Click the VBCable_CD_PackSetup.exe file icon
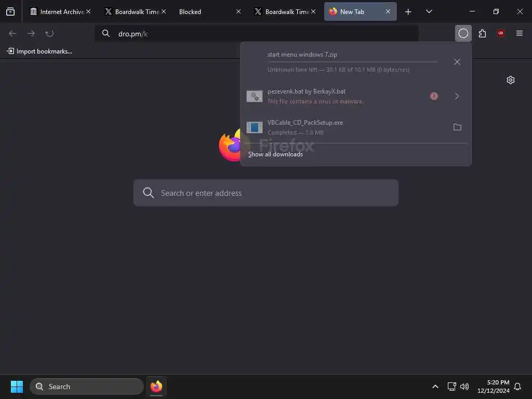 (255, 127)
